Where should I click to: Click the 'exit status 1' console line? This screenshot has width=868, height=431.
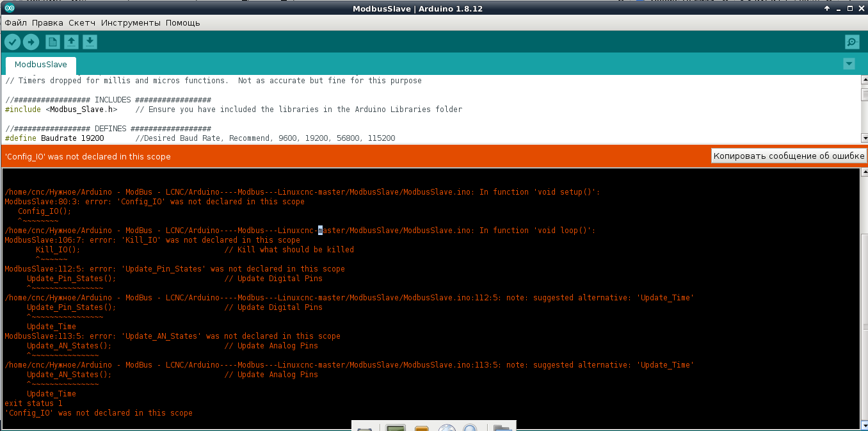[33, 403]
